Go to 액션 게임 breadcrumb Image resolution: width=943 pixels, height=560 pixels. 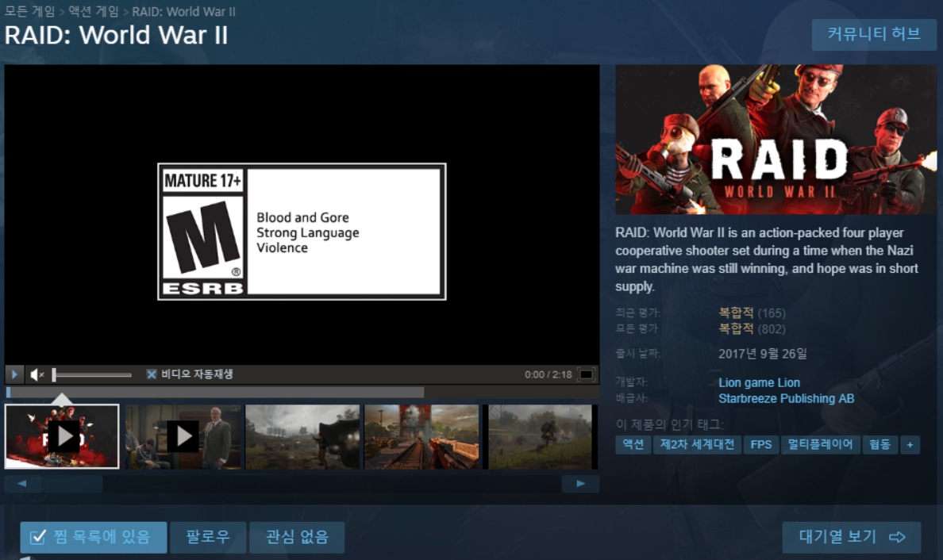[x=93, y=11]
